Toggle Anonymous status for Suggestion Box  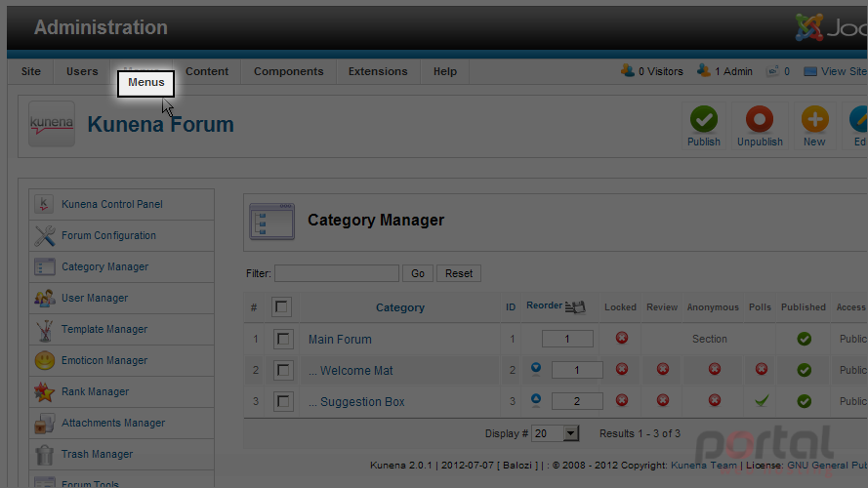tap(715, 399)
